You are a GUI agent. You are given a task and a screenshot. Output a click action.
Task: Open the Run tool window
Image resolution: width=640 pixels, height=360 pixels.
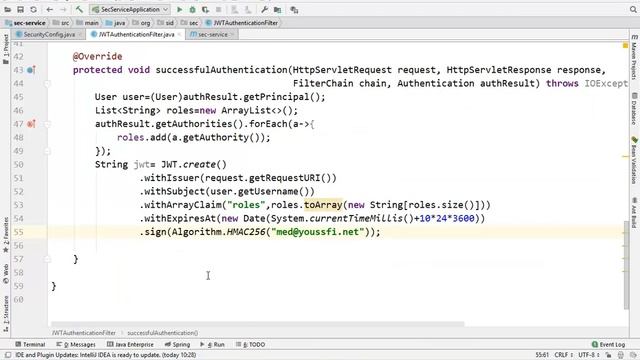point(212,344)
